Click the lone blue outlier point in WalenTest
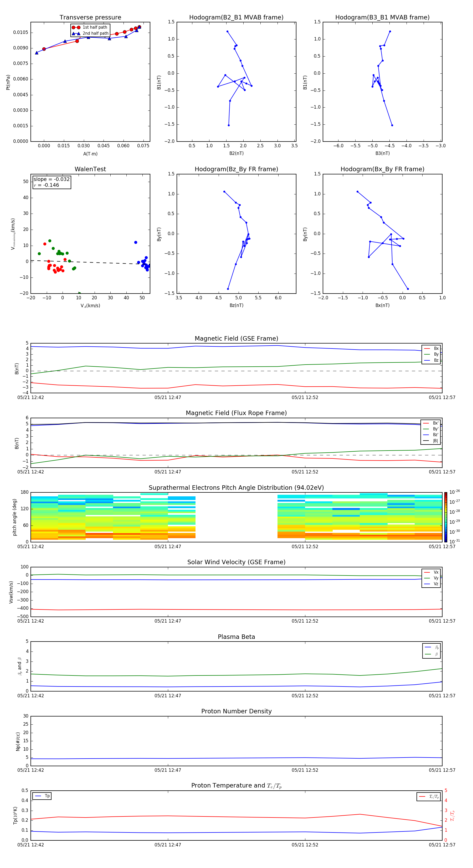 pos(136,242)
